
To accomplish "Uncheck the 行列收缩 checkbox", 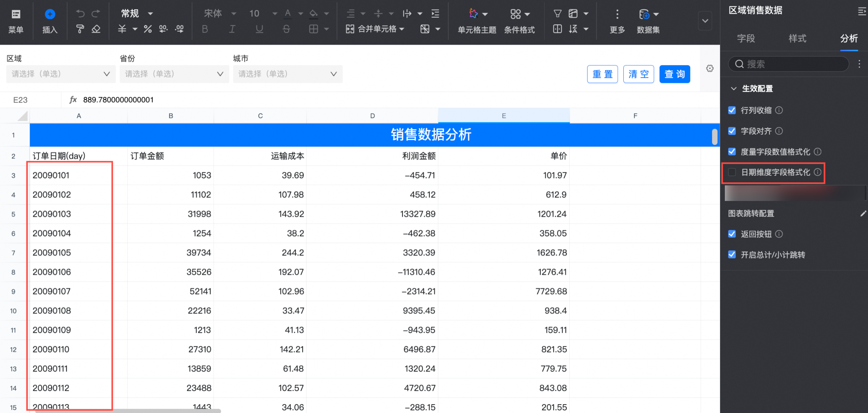I will click(x=732, y=110).
